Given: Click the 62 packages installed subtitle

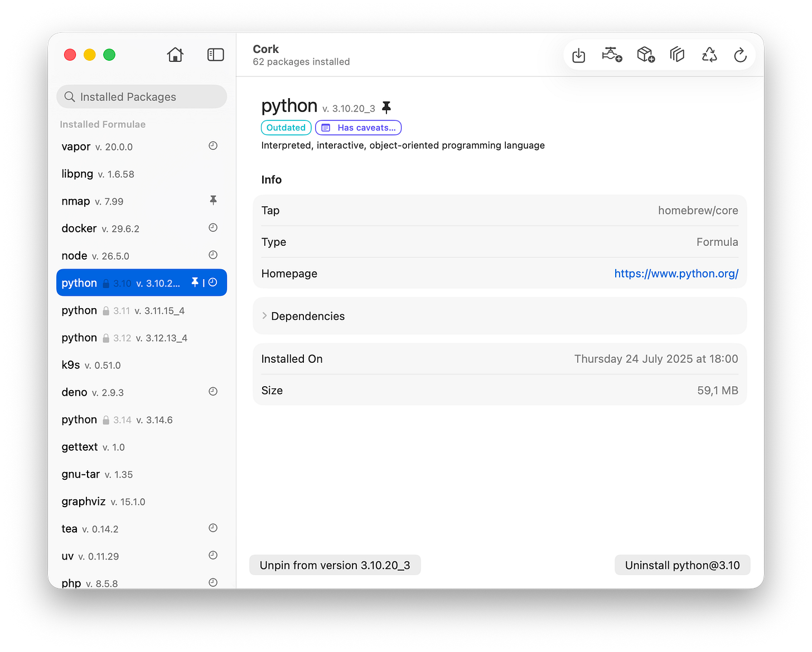Looking at the screenshot, I should point(301,62).
